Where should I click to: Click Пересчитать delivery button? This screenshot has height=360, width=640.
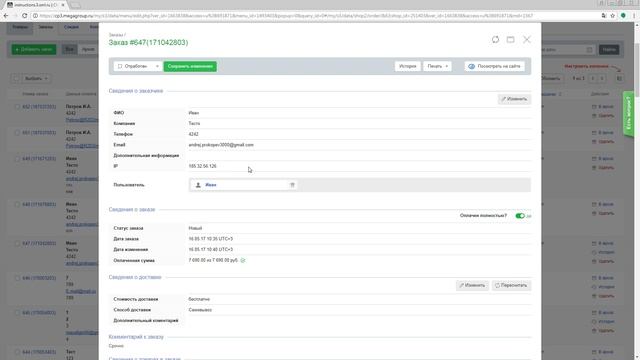tap(511, 285)
